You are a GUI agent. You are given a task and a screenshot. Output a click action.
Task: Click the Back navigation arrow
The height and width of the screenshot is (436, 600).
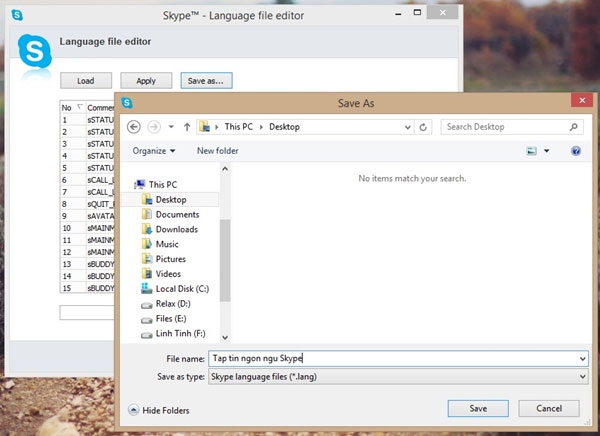tap(134, 127)
